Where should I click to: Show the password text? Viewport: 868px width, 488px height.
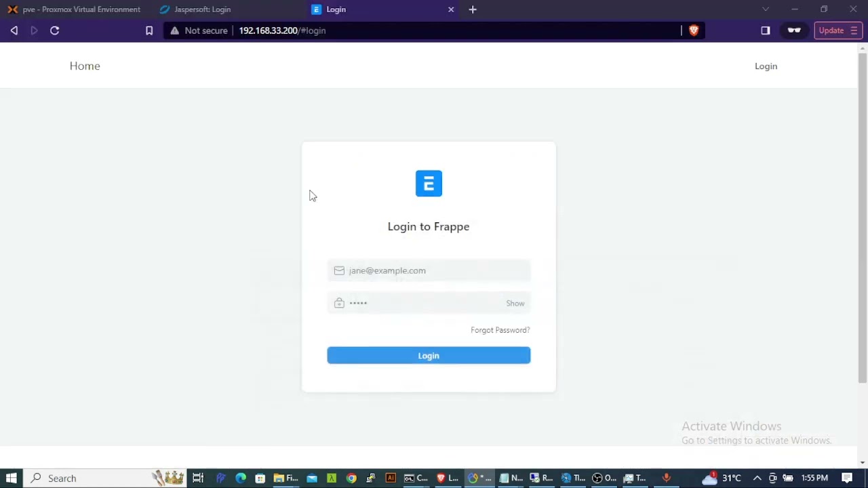[x=515, y=303]
